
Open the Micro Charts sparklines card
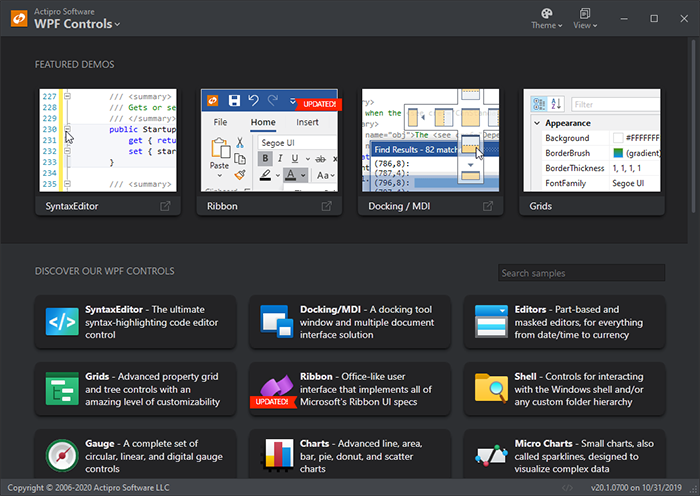[565, 454]
